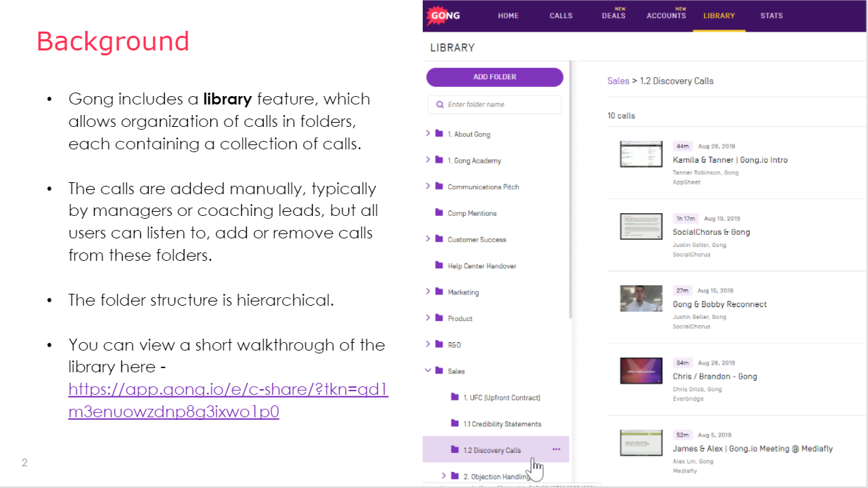868x488 pixels.
Task: Click the 1.2 Discovery Calls folder icon
Action: (x=455, y=449)
